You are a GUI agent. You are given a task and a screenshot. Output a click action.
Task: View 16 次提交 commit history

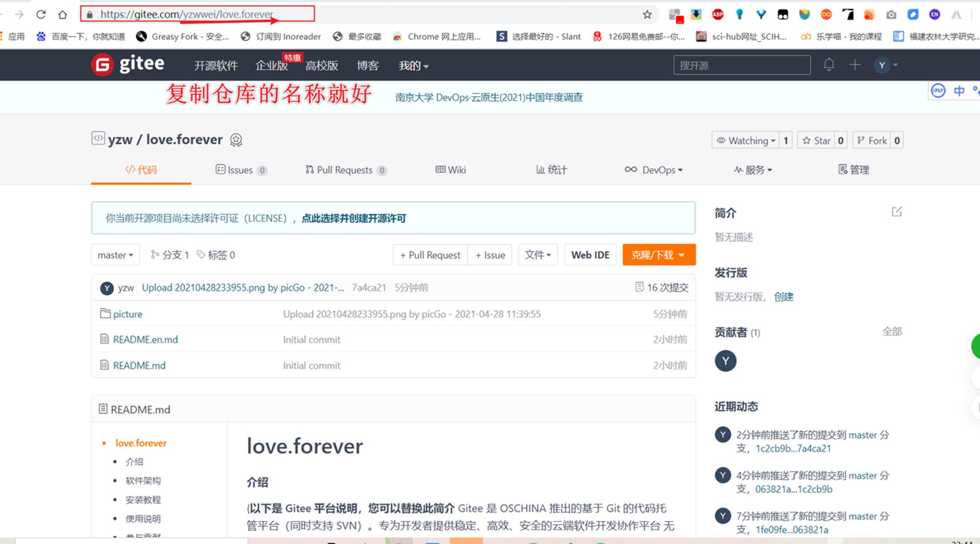662,287
